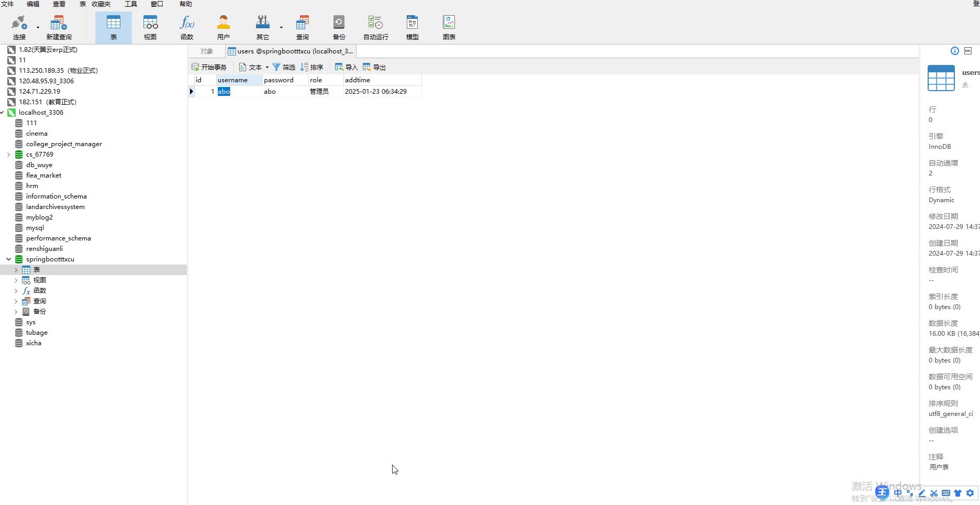The image size is (980, 505).
Task: Select the 120.48.95.93_3306 connection
Action: (46, 81)
